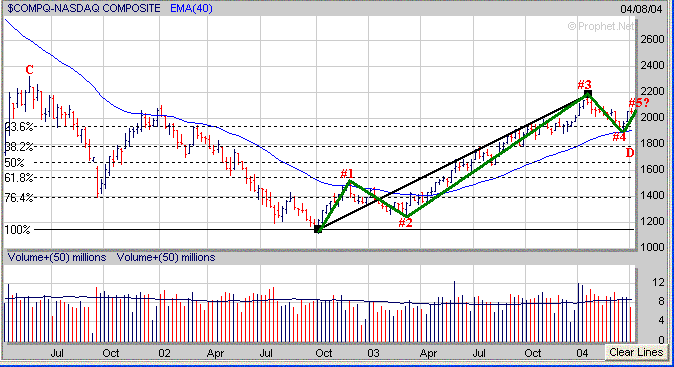Image resolution: width=674 pixels, height=367 pixels.
Task: Click the 1600 price axis label
Action: click(652, 169)
